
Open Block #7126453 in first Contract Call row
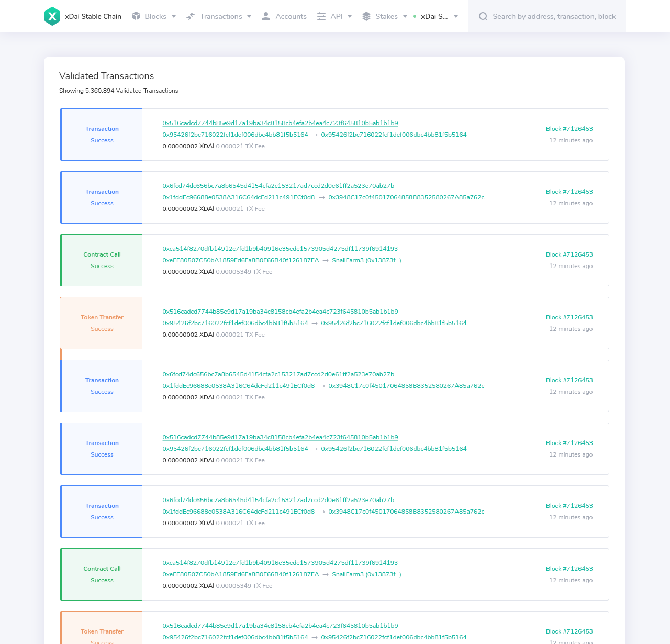[569, 254]
